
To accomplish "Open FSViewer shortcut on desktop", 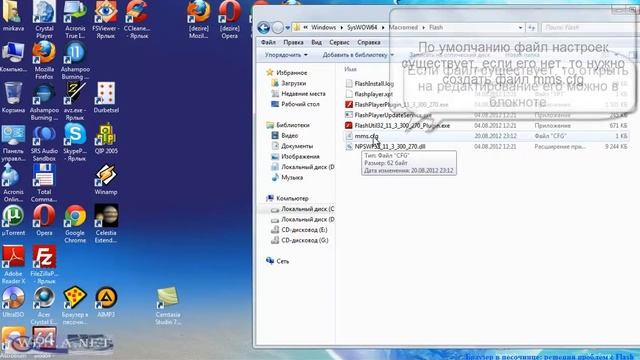I will (x=106, y=19).
